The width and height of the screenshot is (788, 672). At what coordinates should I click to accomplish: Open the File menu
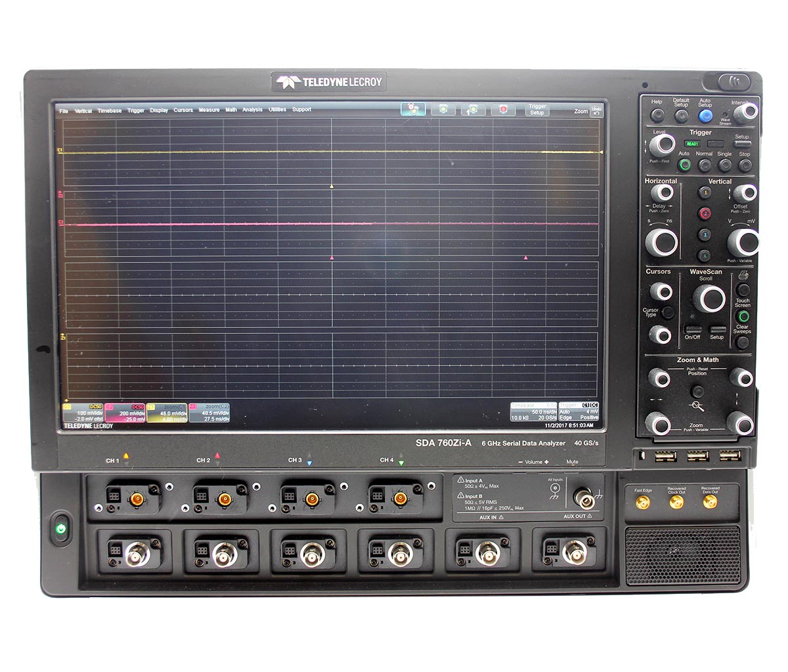click(64, 110)
